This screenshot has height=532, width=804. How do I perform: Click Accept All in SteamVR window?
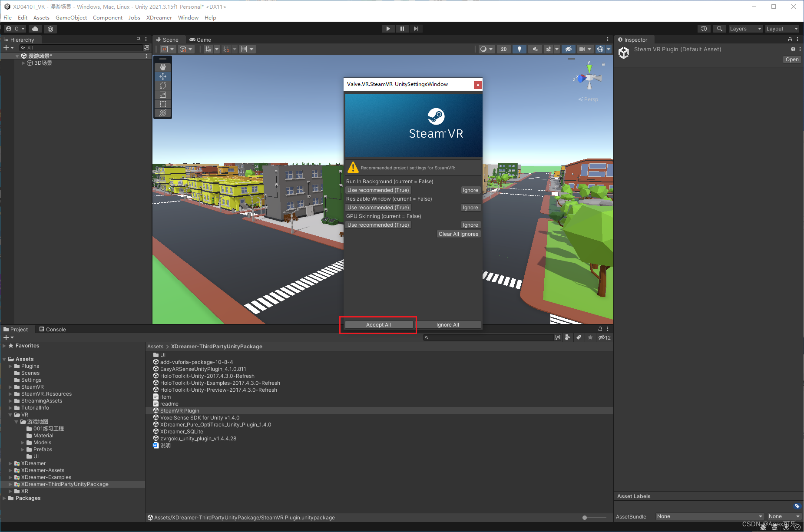(x=378, y=325)
